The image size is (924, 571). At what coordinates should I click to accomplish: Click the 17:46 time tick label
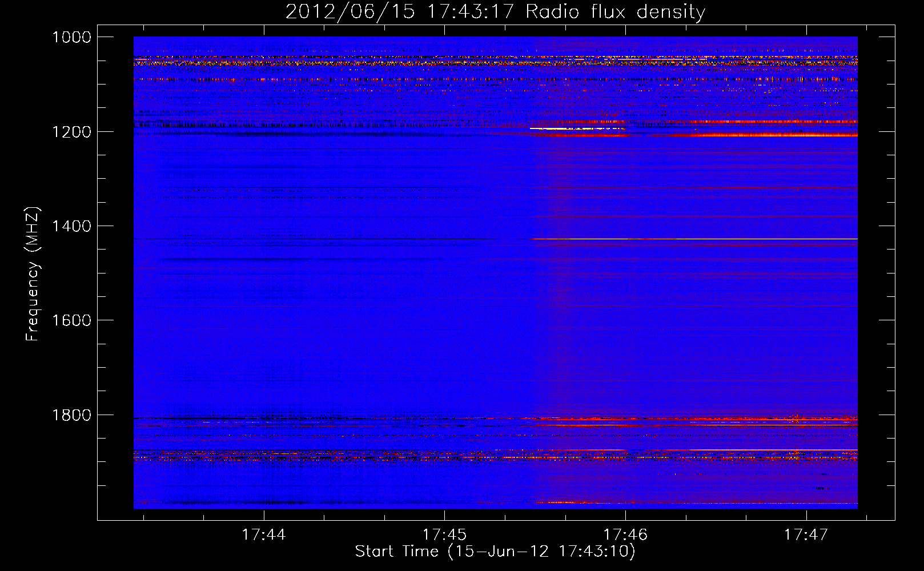(625, 534)
